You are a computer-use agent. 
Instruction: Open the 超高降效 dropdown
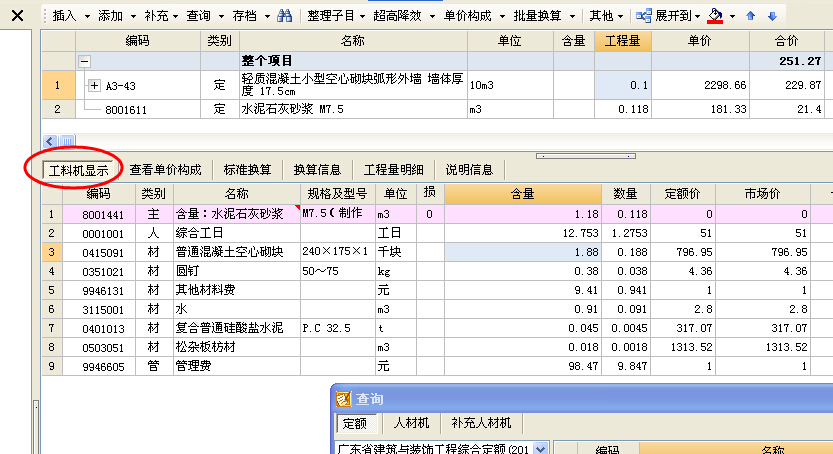tap(404, 16)
